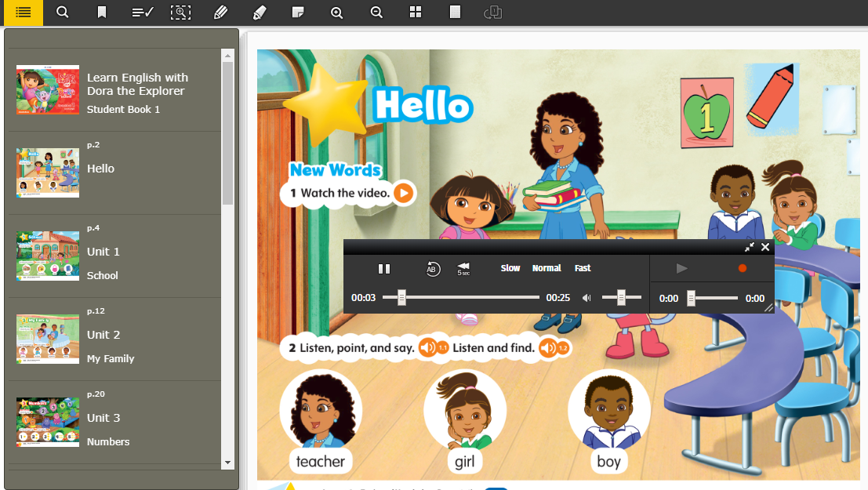The image size is (868, 490).
Task: Click the 00:03 elapsed time label
Action: [x=363, y=298]
